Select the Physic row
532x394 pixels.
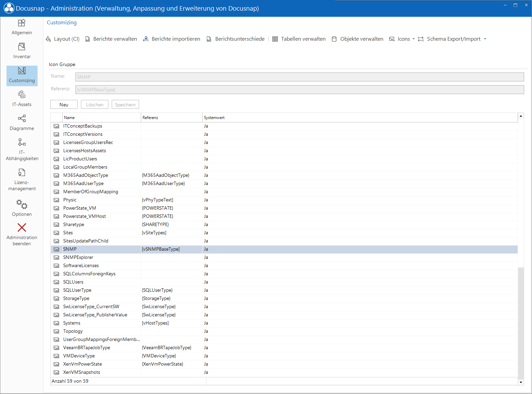(x=284, y=200)
